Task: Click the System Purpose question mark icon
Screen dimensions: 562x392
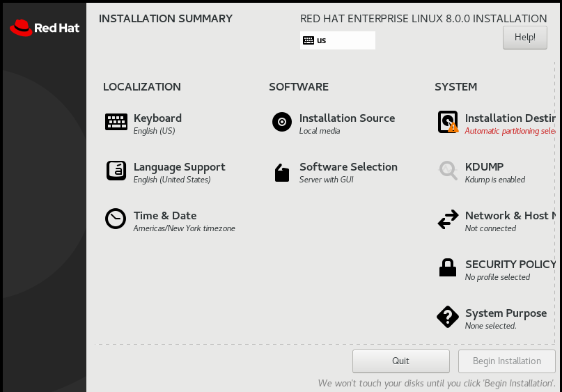Action: 448,317
